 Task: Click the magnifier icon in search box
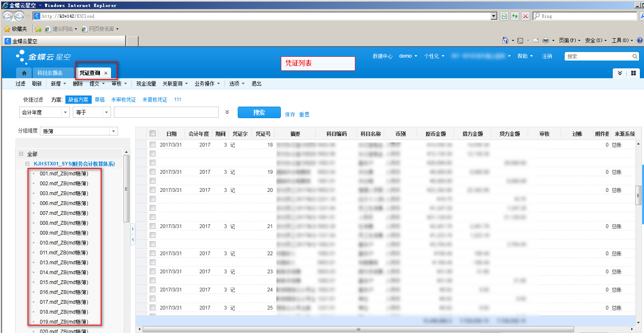point(635,56)
